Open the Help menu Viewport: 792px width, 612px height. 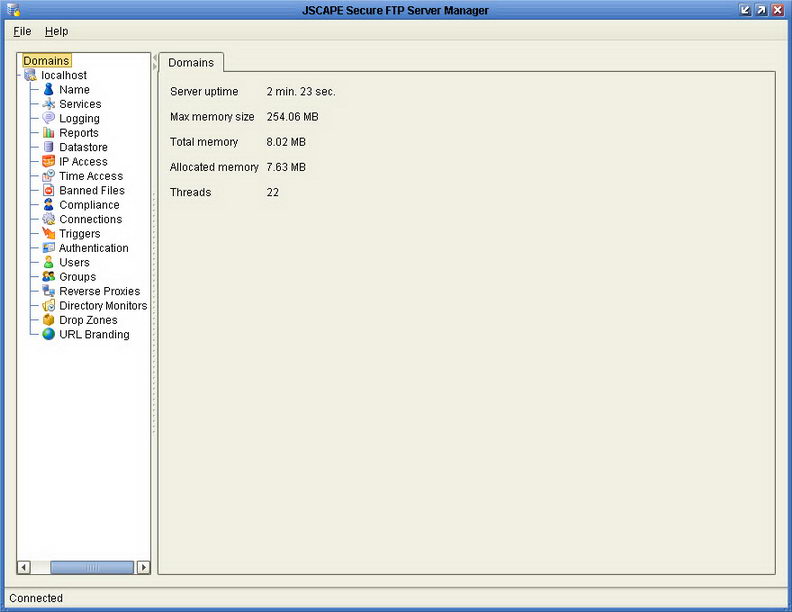[x=56, y=31]
